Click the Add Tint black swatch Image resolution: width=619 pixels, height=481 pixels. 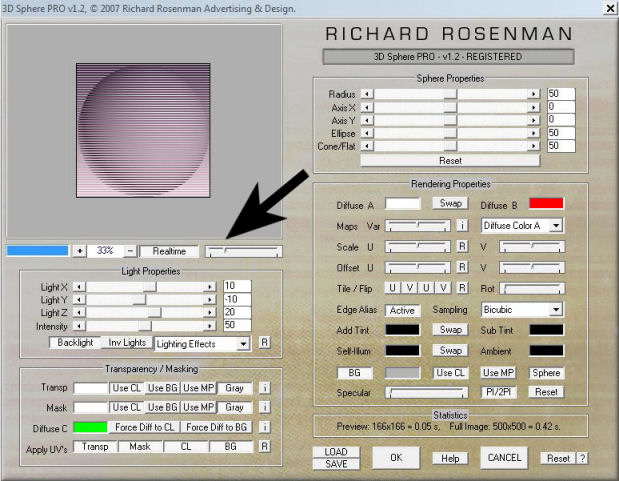click(403, 330)
